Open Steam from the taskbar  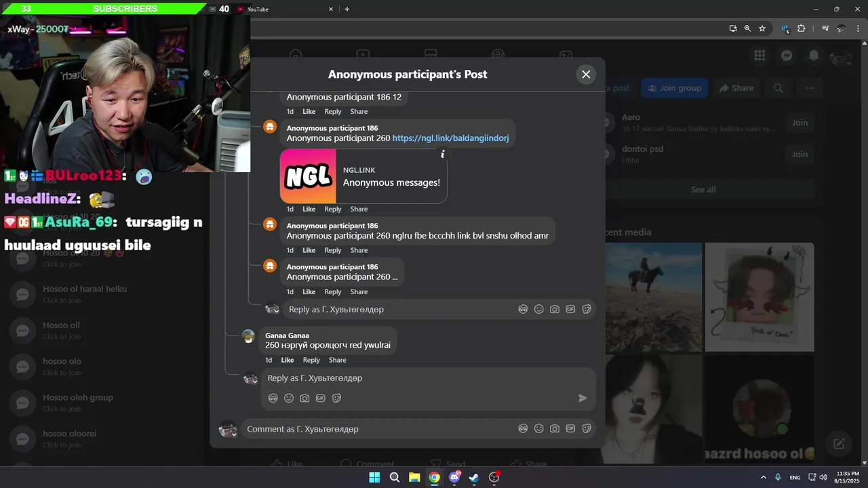(474, 477)
